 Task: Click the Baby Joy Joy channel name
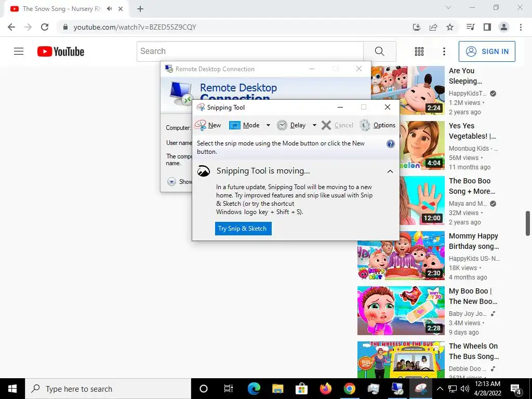coord(468,313)
